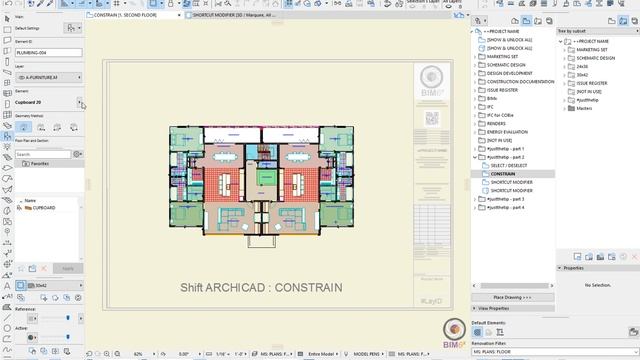This screenshot has width=640, height=360.
Task: Select the Arrow tool in the toolbox
Action: point(7,19)
